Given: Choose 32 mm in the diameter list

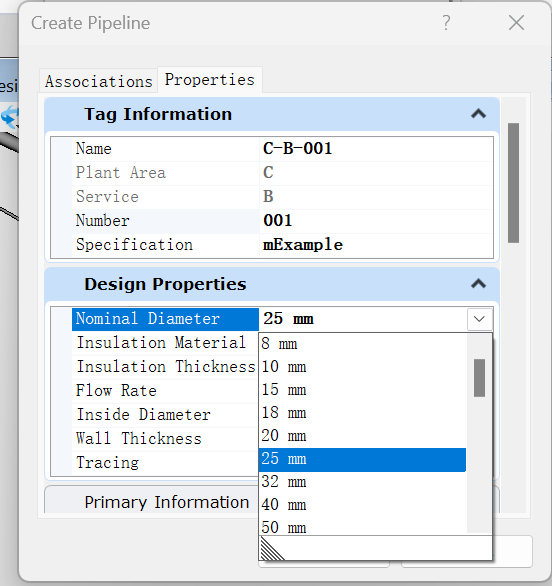Looking at the screenshot, I should point(363,482).
